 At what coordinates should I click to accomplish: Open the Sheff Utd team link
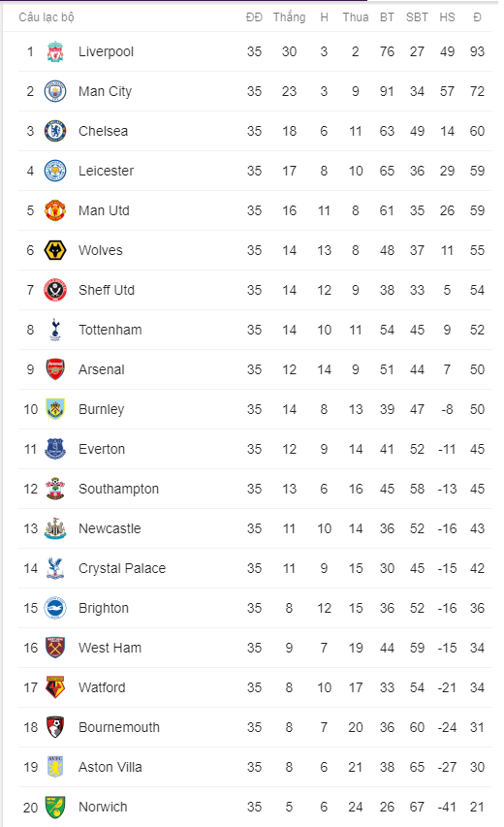[x=107, y=290]
